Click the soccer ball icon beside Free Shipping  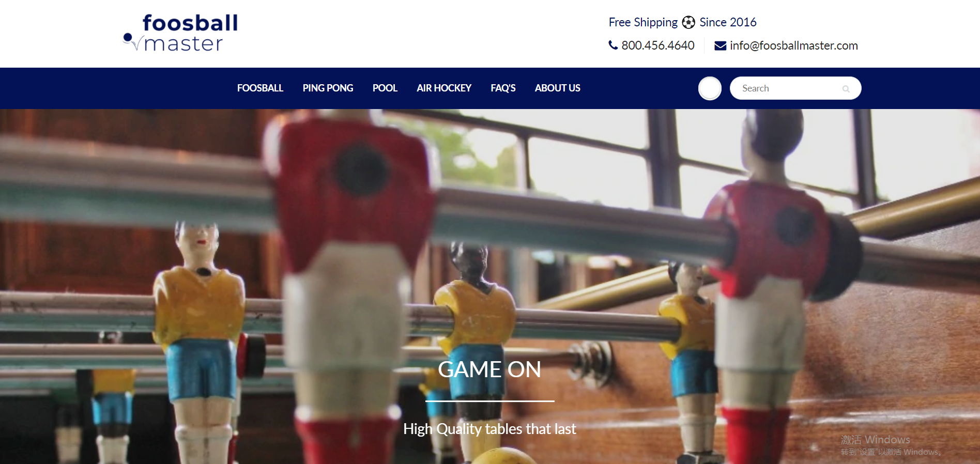[x=688, y=22]
